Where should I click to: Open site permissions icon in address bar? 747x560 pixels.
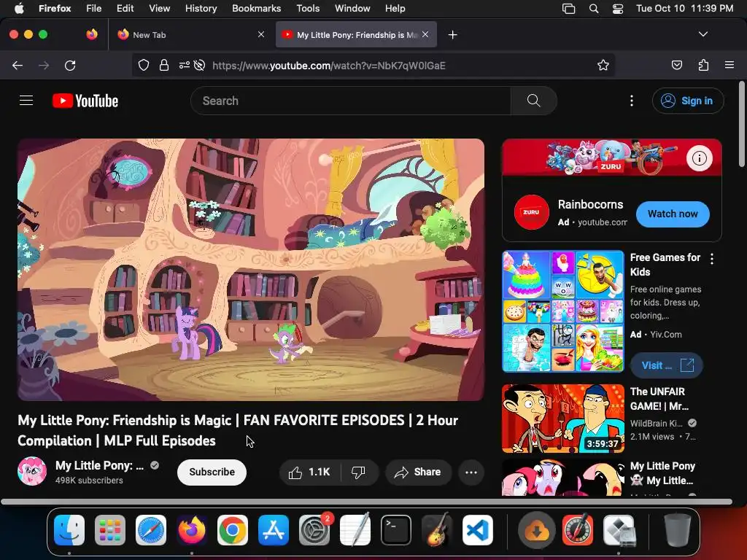coord(185,65)
